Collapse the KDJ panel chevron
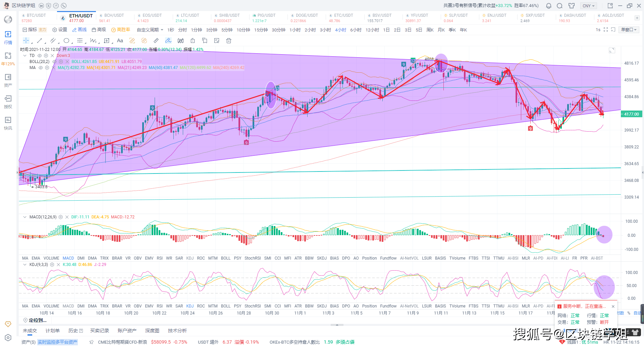 tap(25, 265)
